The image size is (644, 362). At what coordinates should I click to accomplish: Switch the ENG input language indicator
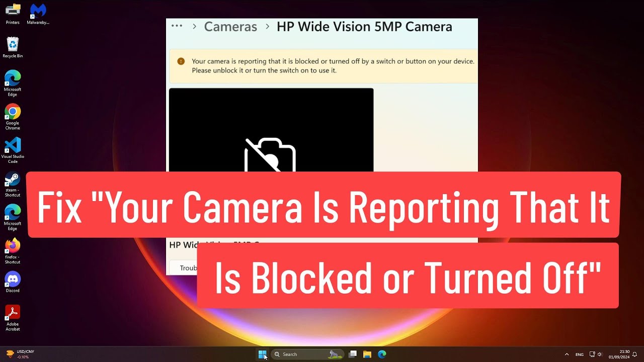click(580, 354)
